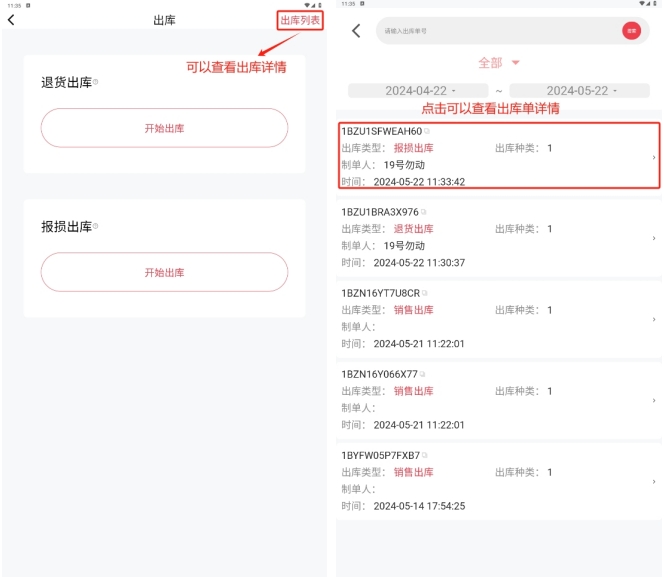Focus the outbound order number search field

pyautogui.click(x=495, y=31)
